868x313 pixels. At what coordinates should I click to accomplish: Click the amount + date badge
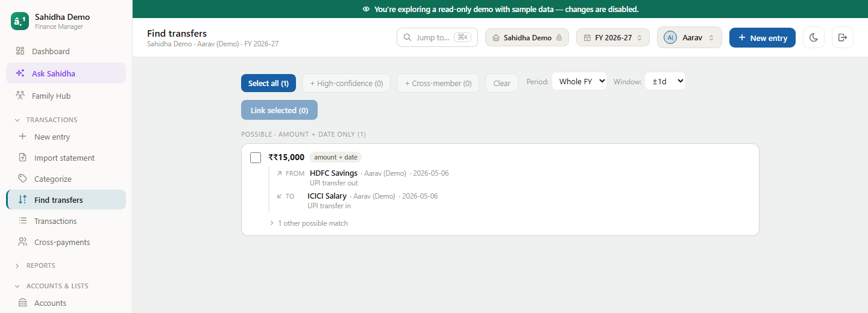click(x=335, y=157)
